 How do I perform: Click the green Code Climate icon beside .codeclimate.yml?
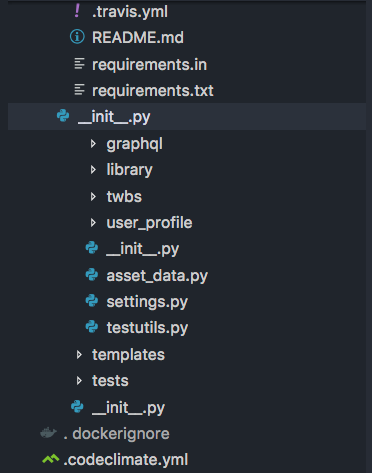[51, 459]
